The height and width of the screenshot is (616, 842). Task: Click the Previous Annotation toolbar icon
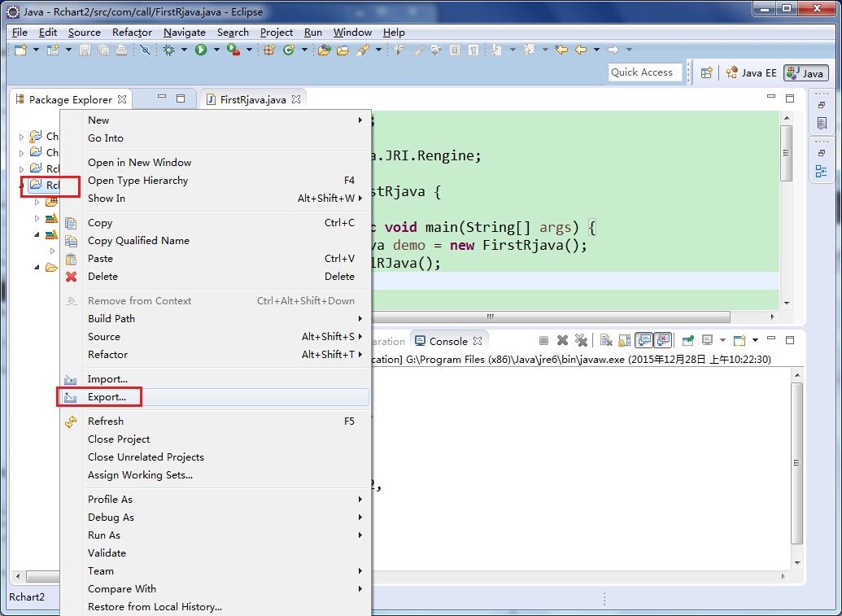(x=529, y=50)
